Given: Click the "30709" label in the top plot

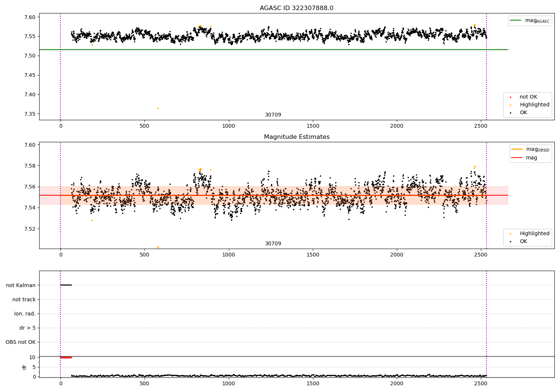Looking at the screenshot, I should coord(273,115).
